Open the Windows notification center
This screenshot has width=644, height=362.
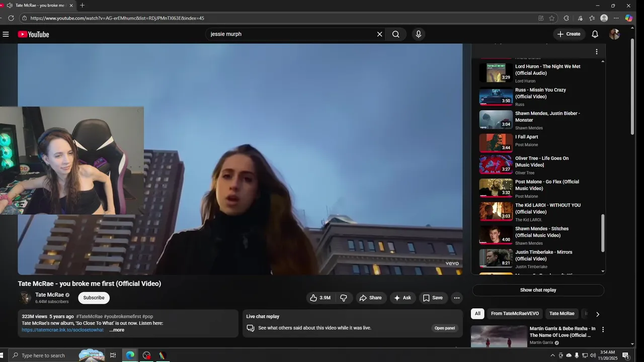(x=626, y=355)
